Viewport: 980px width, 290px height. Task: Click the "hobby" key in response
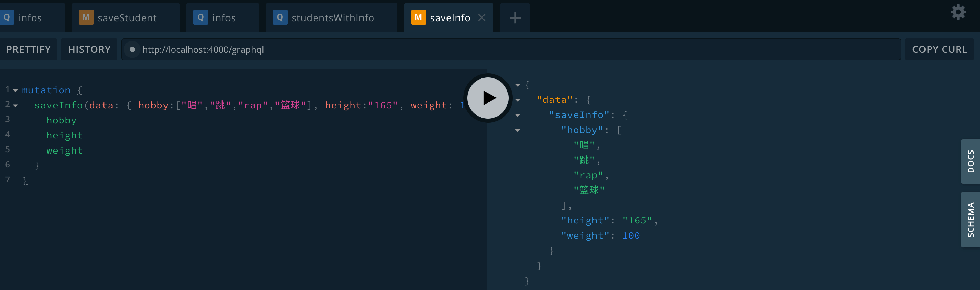582,130
